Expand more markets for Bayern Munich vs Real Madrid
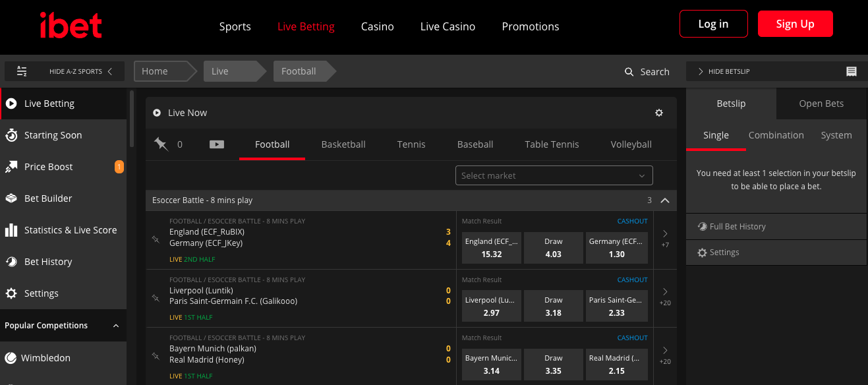 pos(665,355)
